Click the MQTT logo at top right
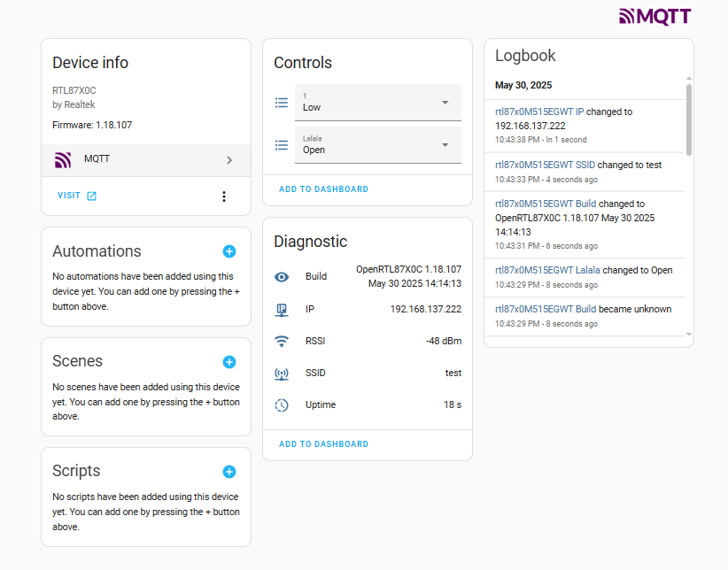728x570 pixels. point(655,16)
